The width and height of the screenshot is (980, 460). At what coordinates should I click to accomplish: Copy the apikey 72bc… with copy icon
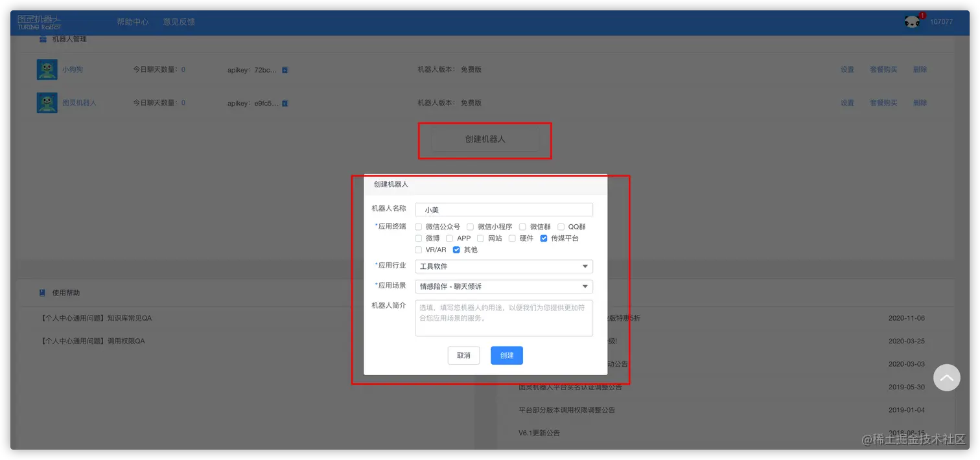coord(285,69)
